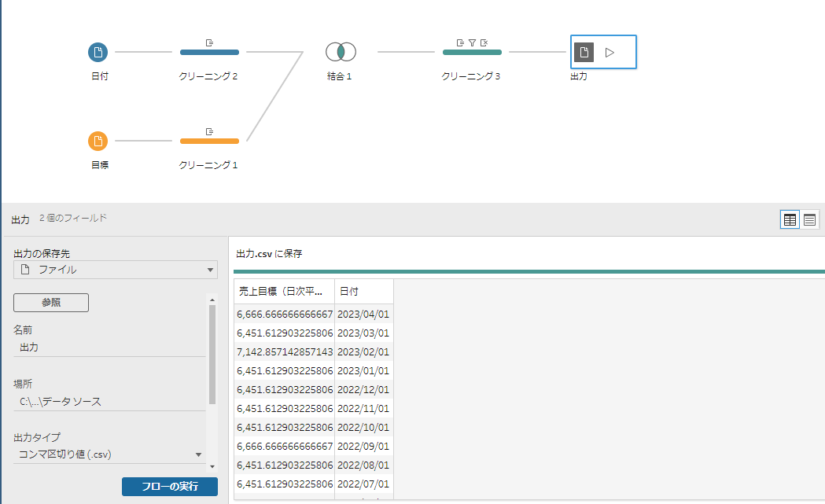Expand the 出力タイプ コンマ区切り値 dropdown
The image size is (825, 504).
tap(110, 454)
